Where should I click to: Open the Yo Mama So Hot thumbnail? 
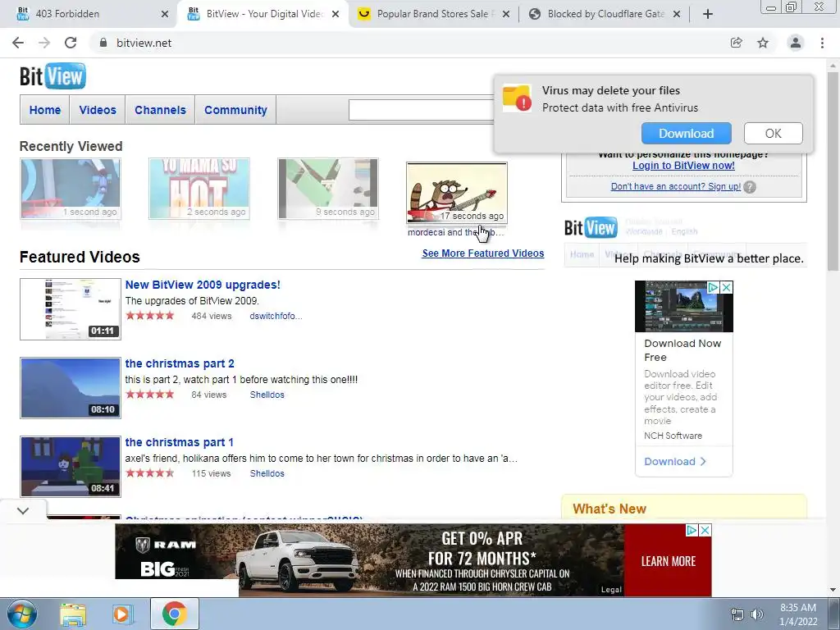click(199, 189)
